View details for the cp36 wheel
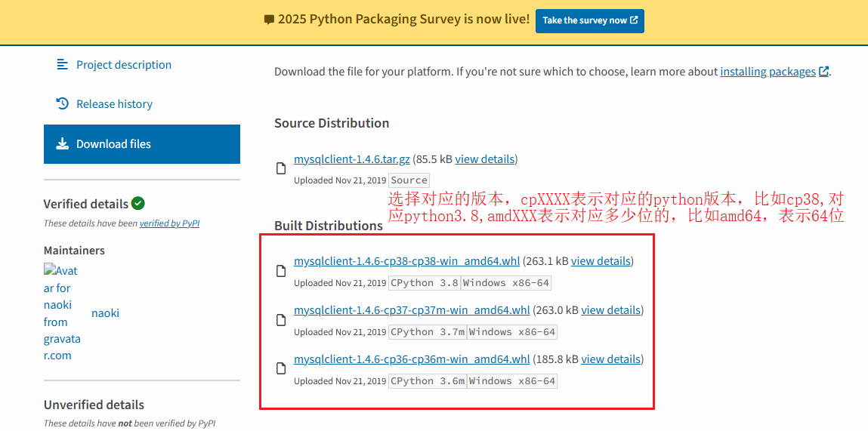The height and width of the screenshot is (431, 868). click(610, 359)
